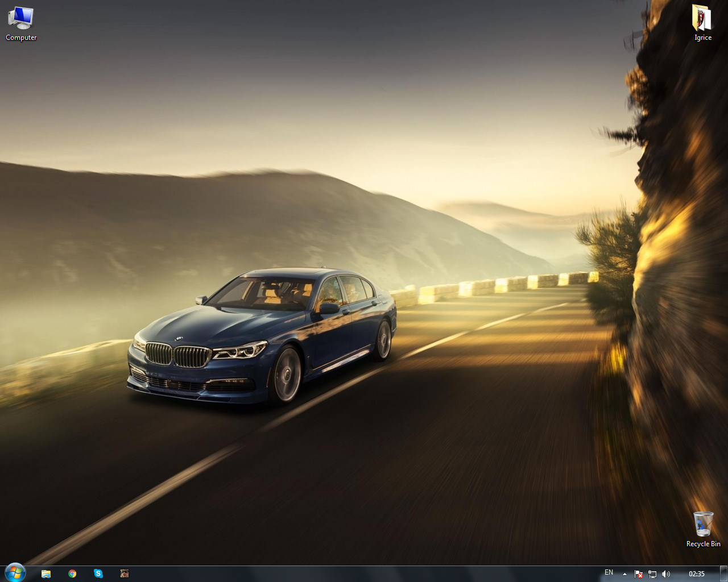Open the Action Center flag icon
This screenshot has width=728, height=582.
click(x=639, y=574)
